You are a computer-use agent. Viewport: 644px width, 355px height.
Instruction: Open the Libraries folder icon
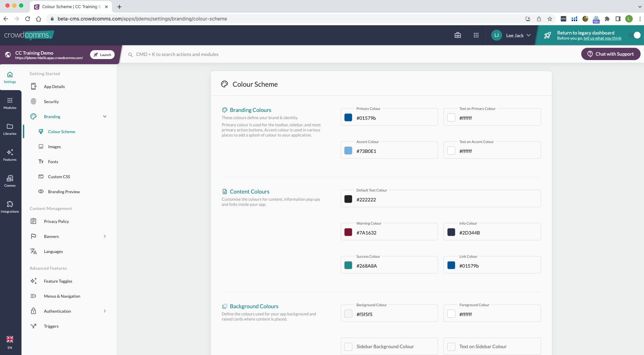[x=10, y=129]
